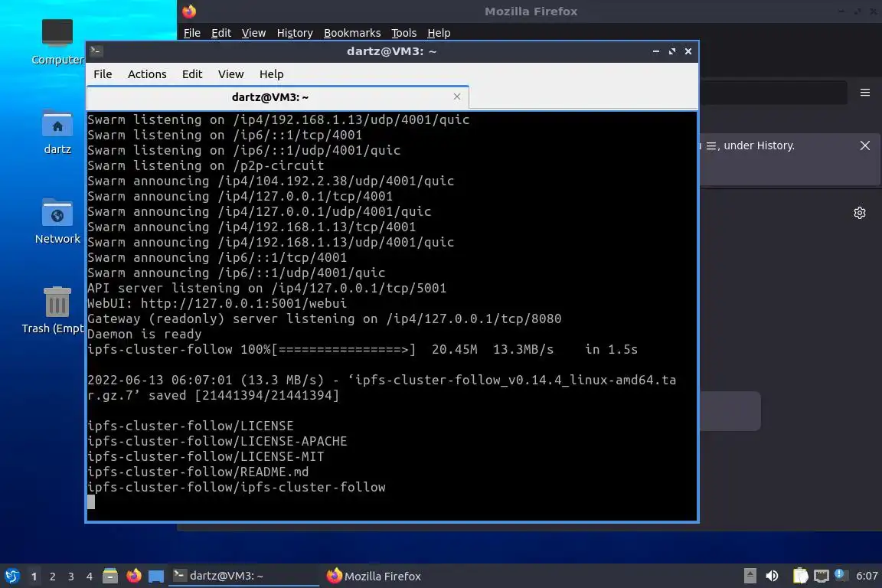Screen dimensions: 882x588
Task: Open the volume control in system tray
Action: 773,576
